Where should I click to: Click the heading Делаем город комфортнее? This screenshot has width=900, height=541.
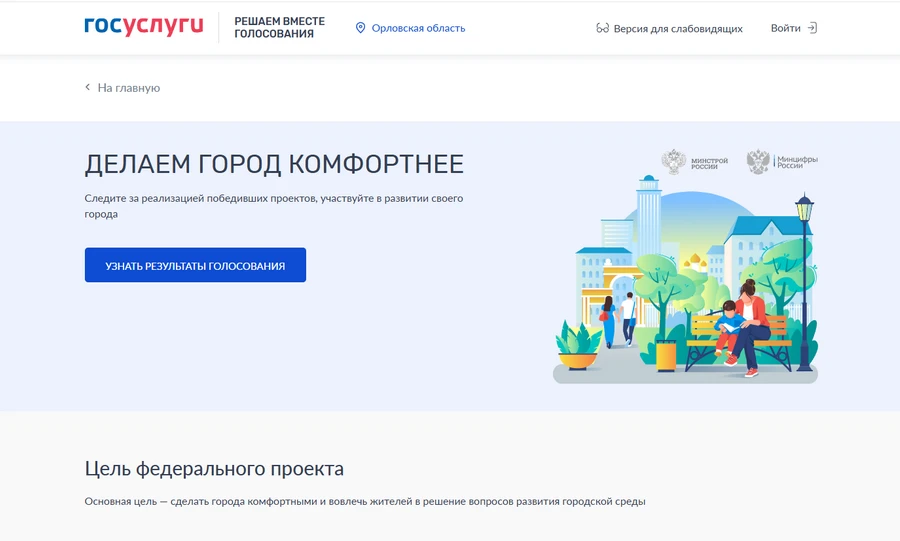274,165
